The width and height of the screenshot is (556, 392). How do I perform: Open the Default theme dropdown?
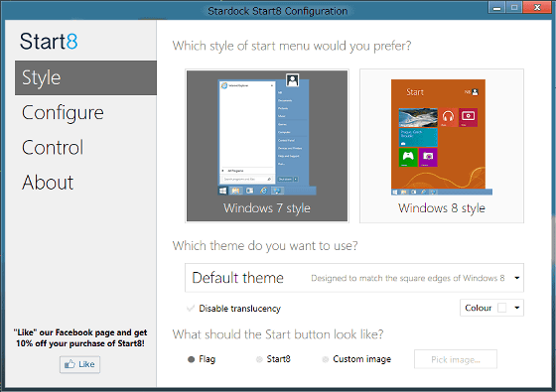(354, 278)
